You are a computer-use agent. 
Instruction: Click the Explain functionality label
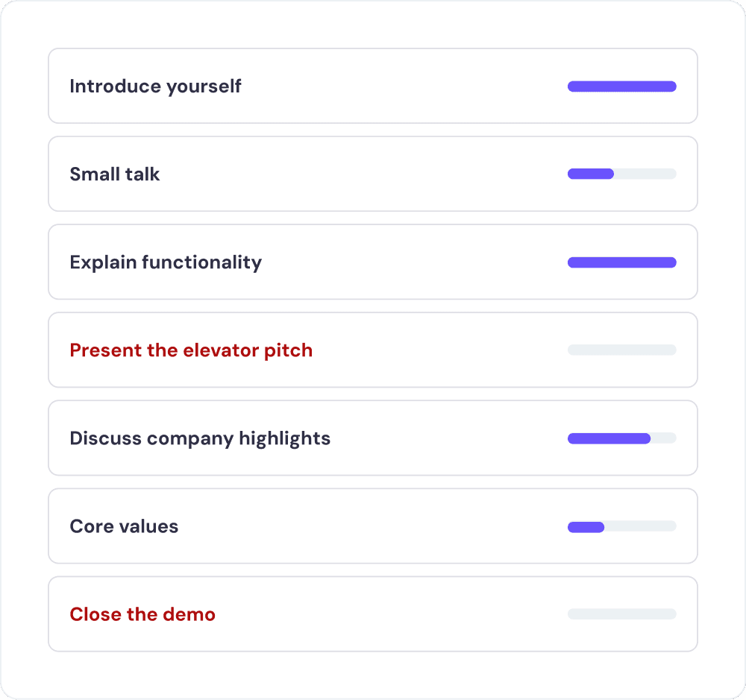(x=166, y=262)
